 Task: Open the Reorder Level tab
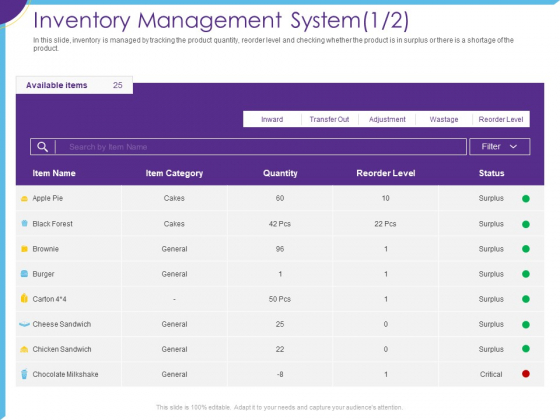(501, 119)
